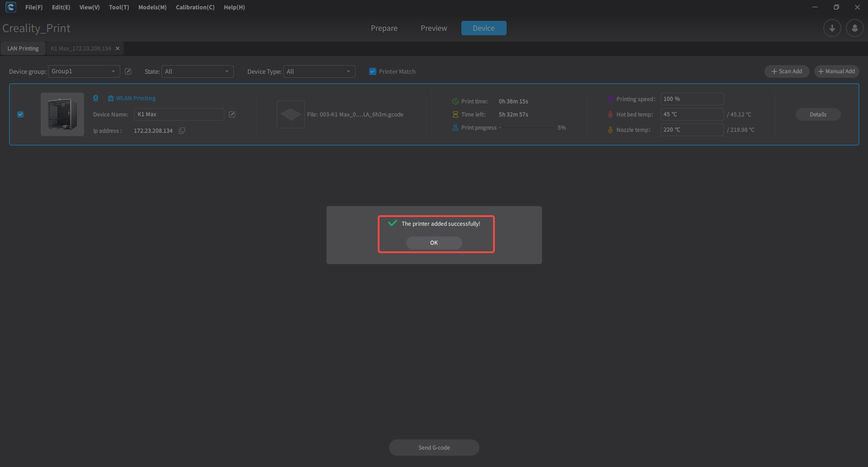Screen dimensions: 868x467
Task: Open the Calibration(C) menu
Action: [x=195, y=7]
